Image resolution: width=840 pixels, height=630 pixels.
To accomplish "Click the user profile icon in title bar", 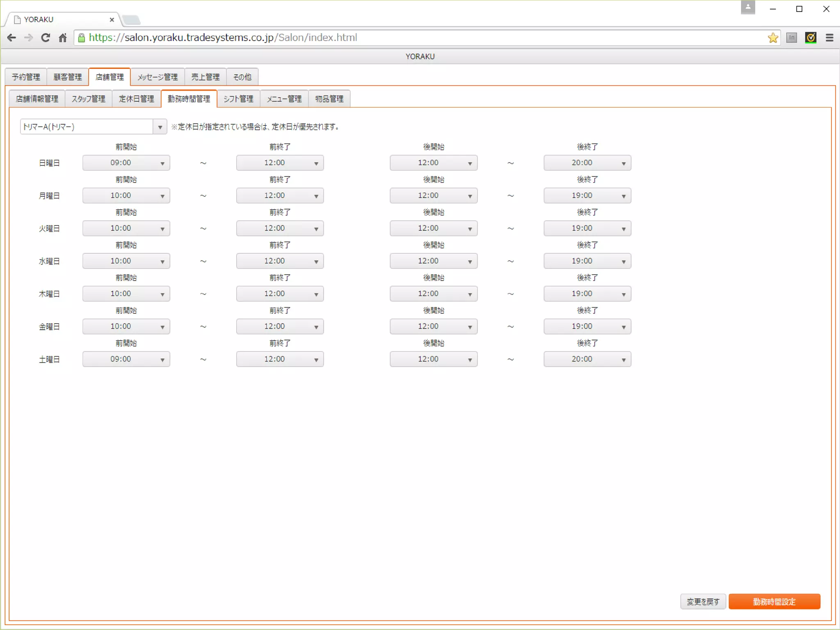I will (748, 7).
